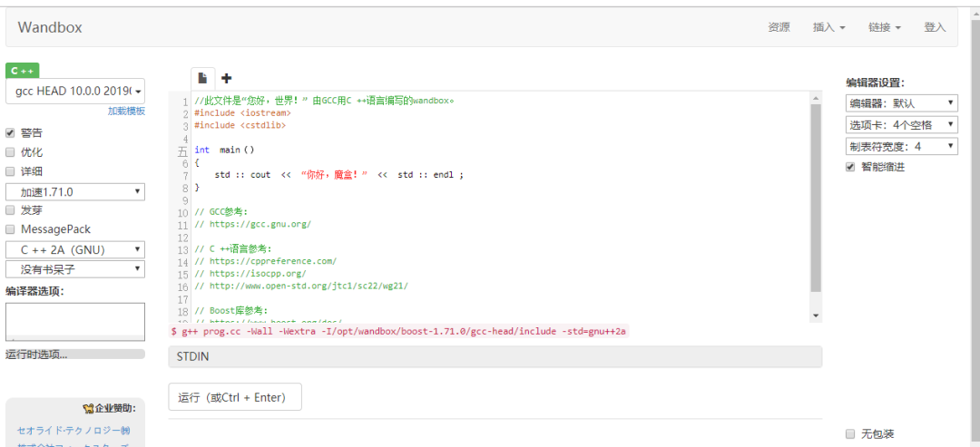The height and width of the screenshot is (447, 980).
Task: Open the 没有书呆子 pedantic dropdown
Action: [x=75, y=269]
